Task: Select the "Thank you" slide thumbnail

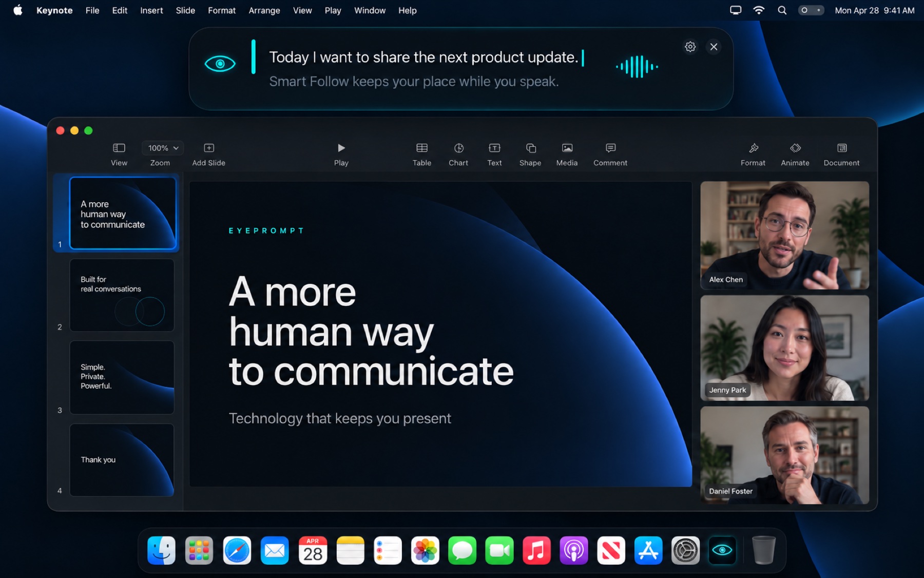Action: click(122, 460)
